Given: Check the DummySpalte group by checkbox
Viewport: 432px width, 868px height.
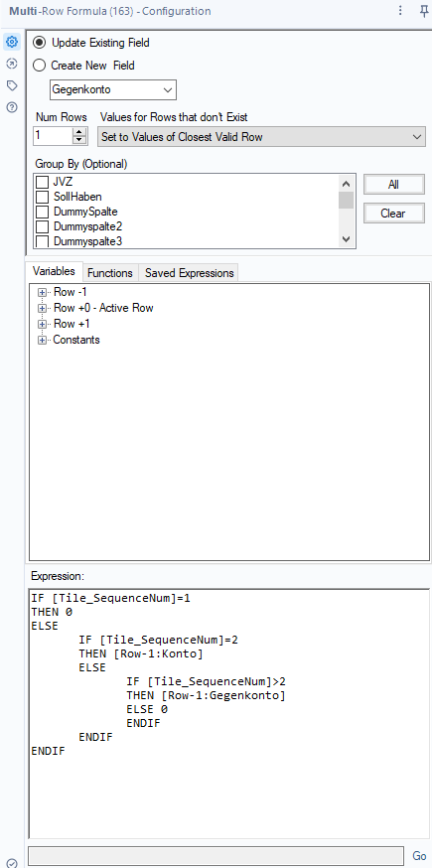Looking at the screenshot, I should coord(42,212).
